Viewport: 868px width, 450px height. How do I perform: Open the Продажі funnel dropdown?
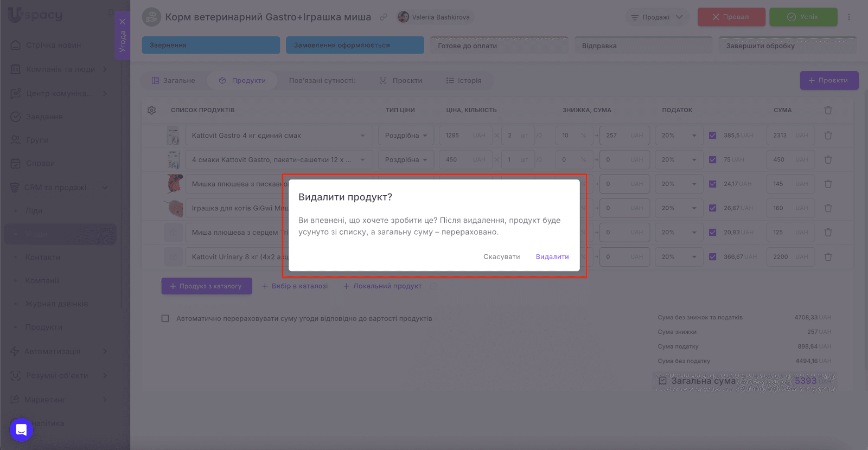657,17
